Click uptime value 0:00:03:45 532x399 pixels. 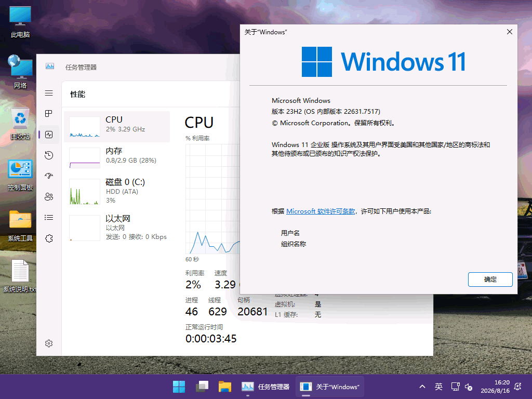(211, 339)
